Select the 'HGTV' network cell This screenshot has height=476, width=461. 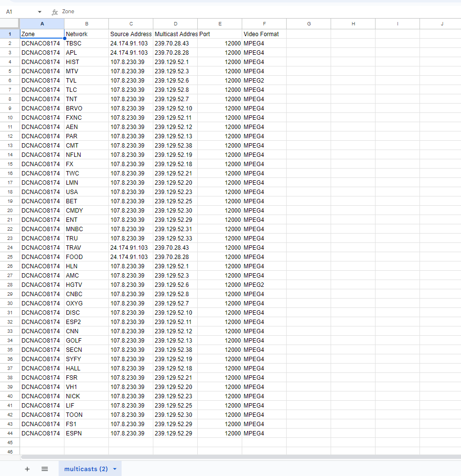tap(86, 285)
